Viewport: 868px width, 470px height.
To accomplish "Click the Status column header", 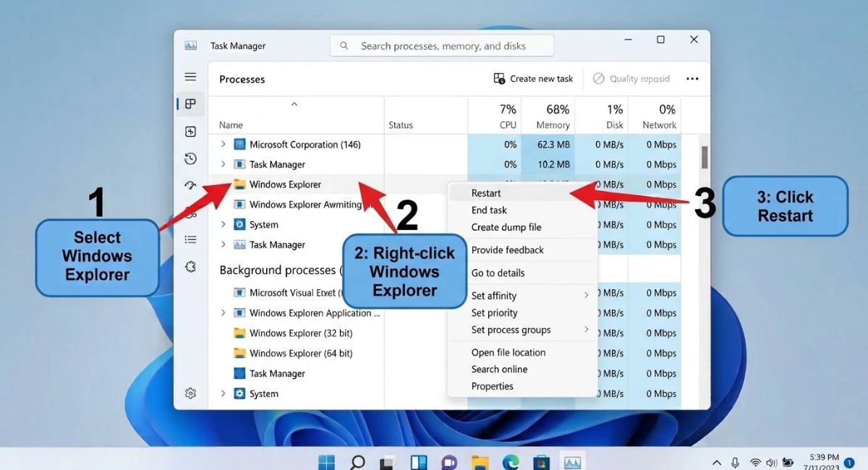I will (x=425, y=116).
